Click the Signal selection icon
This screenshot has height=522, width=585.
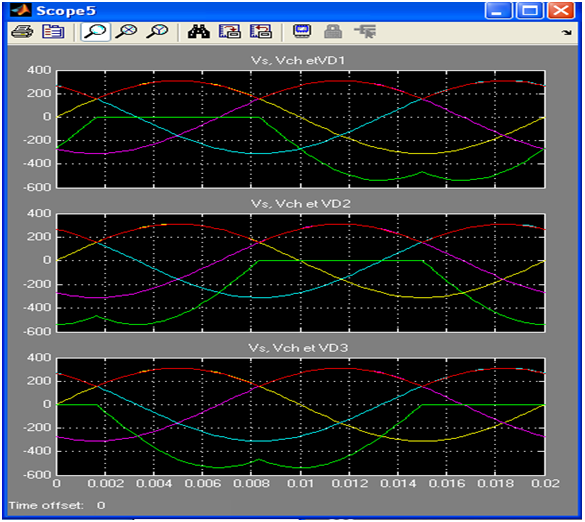365,32
